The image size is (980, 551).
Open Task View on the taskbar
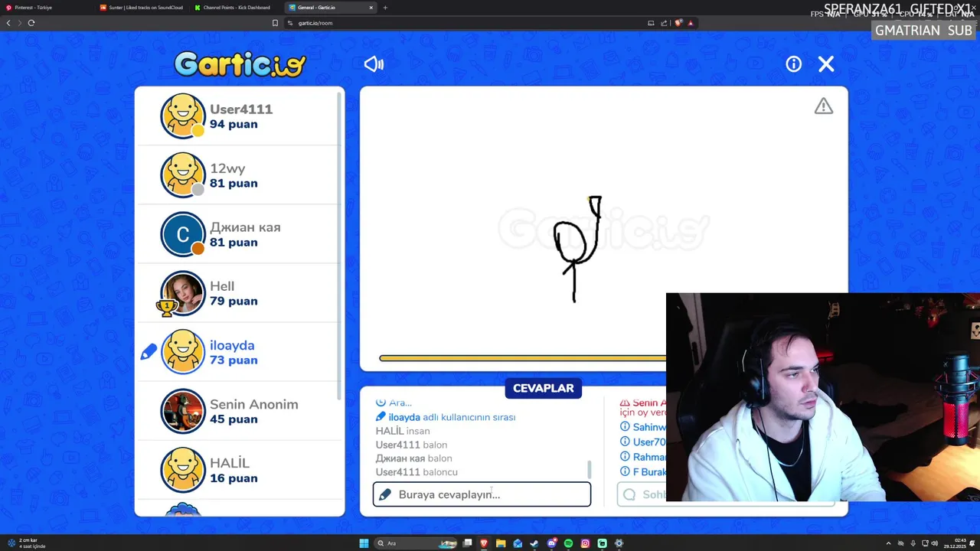[467, 543]
